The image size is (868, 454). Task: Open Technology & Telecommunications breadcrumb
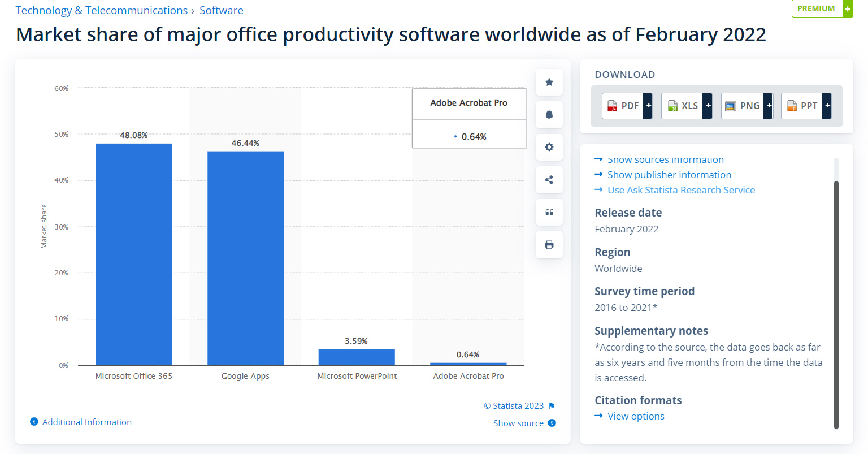pyautogui.click(x=102, y=10)
